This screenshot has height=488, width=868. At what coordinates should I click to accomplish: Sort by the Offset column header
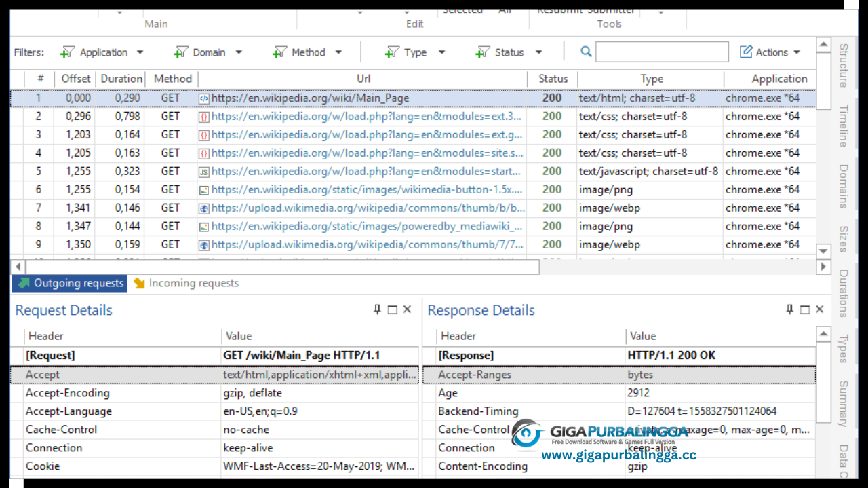click(76, 79)
